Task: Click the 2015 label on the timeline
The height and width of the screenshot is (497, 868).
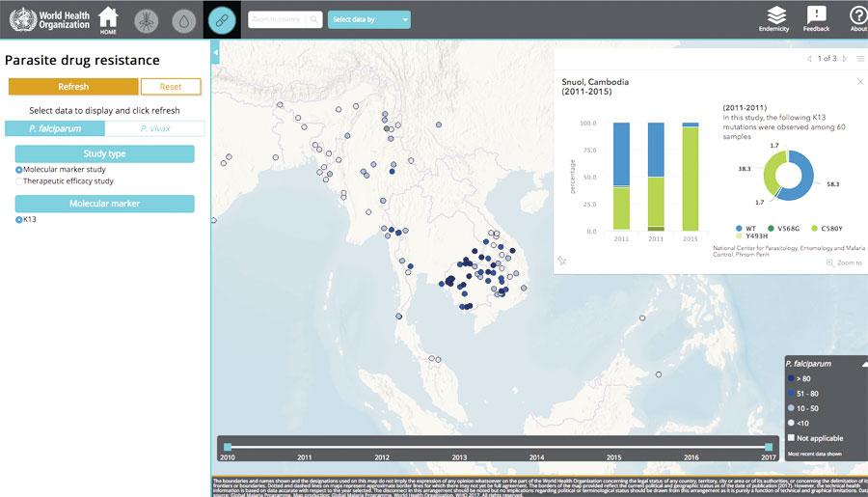Action: (613, 457)
